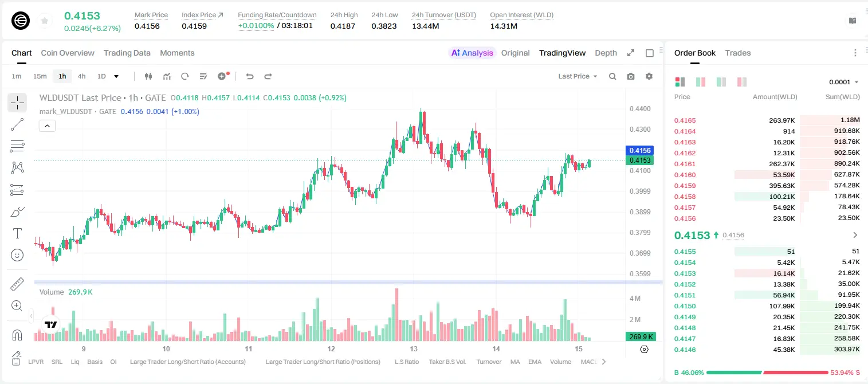Open the emoji sticker tool

pos(17,255)
